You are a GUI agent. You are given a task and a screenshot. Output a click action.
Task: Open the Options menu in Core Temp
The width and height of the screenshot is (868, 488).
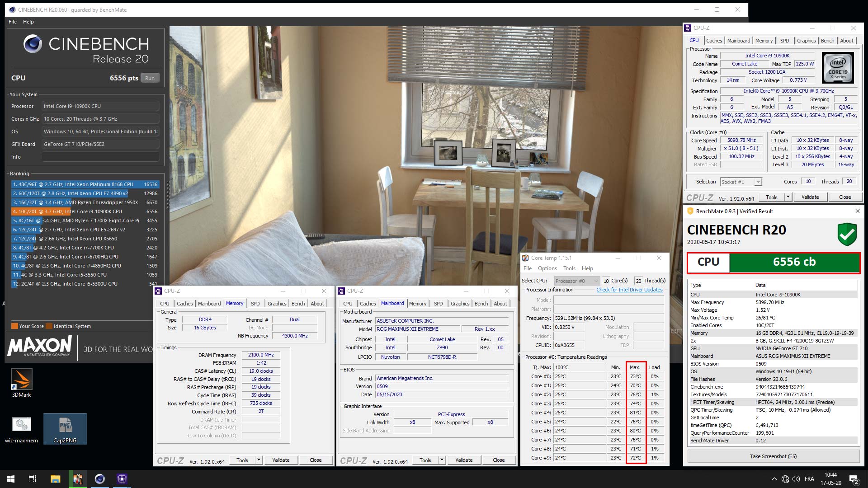click(547, 268)
